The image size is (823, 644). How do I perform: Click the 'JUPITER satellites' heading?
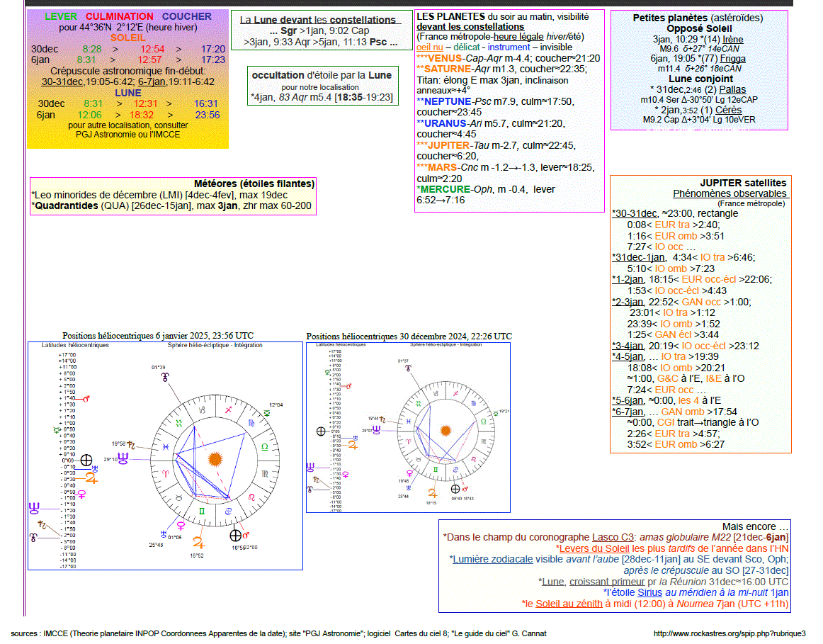point(743,183)
